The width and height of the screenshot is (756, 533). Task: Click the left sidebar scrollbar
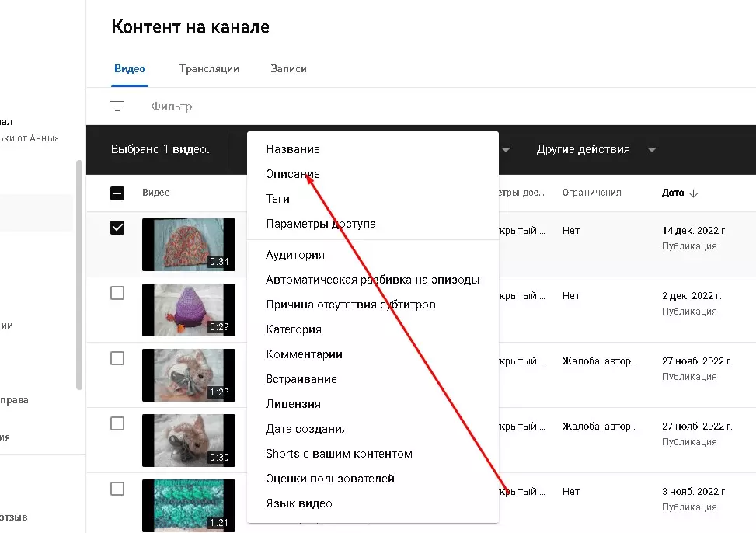click(79, 275)
